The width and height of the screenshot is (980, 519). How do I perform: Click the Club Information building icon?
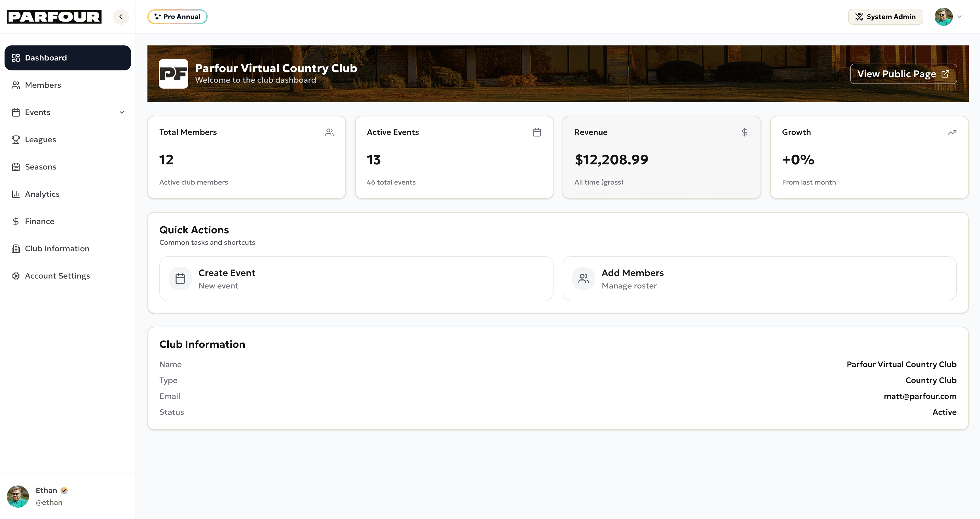(16, 249)
